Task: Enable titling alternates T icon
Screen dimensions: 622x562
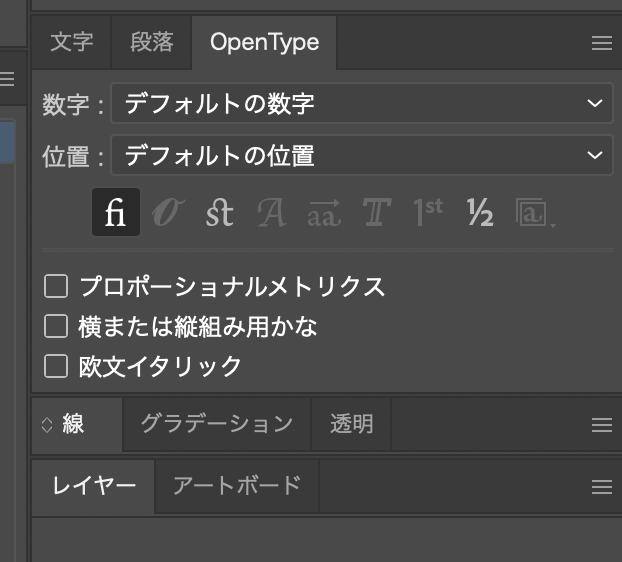Action: 375,212
